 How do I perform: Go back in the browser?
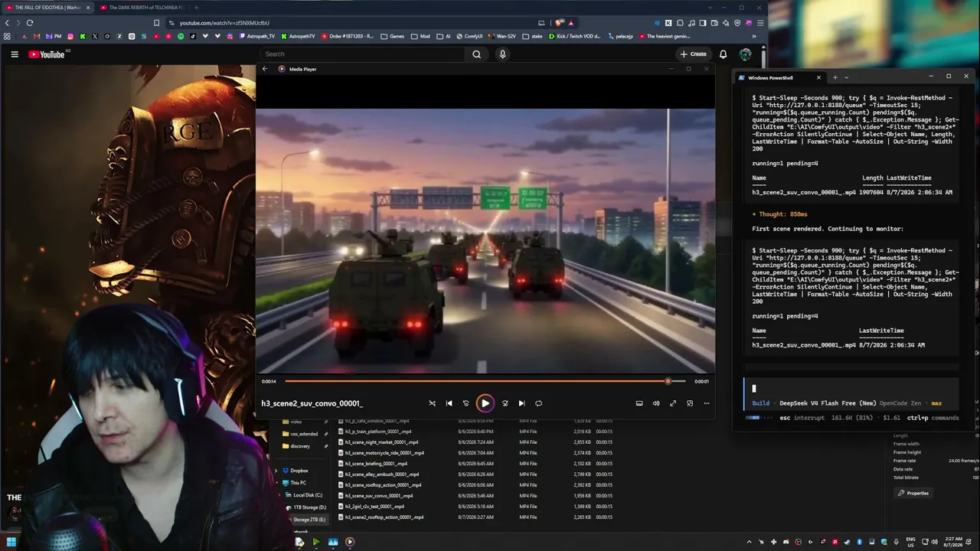7,23
